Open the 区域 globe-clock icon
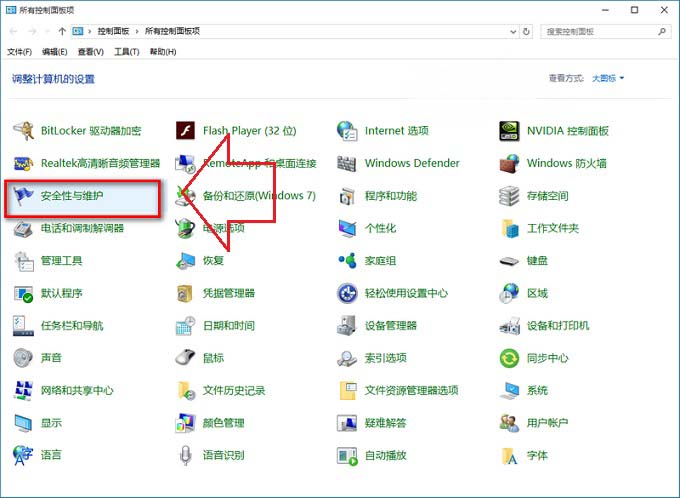The image size is (680, 498). pos(509,293)
